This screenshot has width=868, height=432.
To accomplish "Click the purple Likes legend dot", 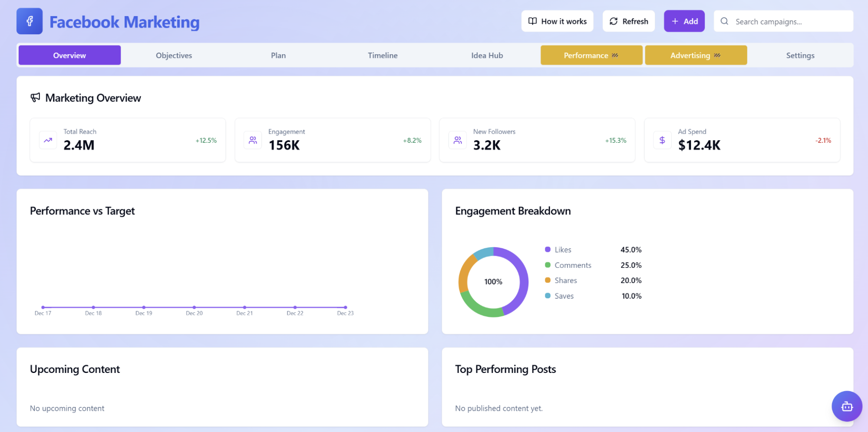I will [x=548, y=249].
